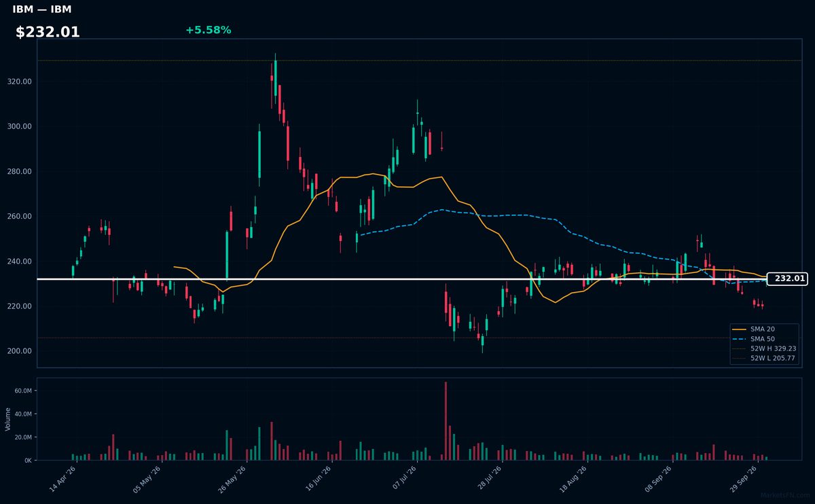Click the 14 Apr '26 date label
Image resolution: width=815 pixels, height=504 pixels.
coord(62,480)
